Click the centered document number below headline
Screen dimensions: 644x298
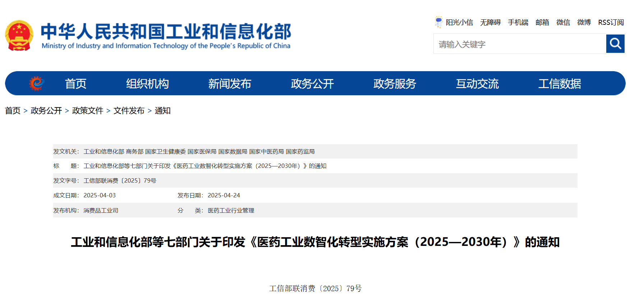315,288
